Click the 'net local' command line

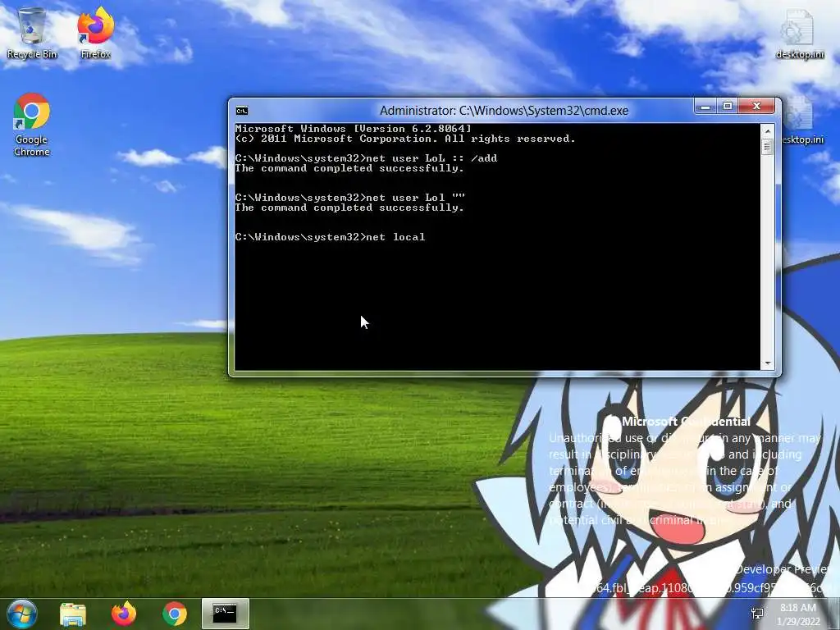[330, 237]
